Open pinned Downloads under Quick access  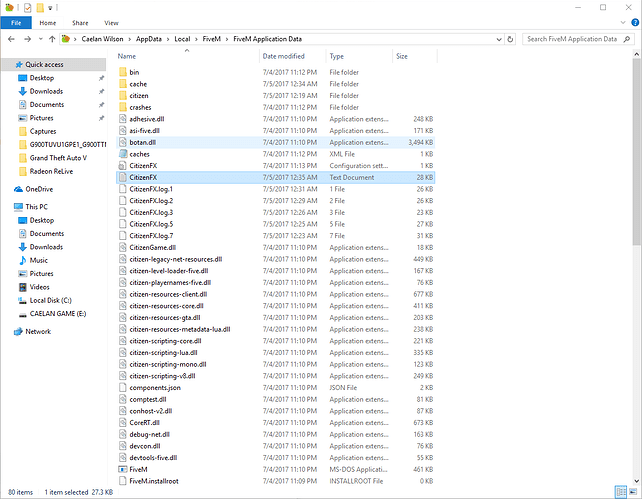coord(46,91)
